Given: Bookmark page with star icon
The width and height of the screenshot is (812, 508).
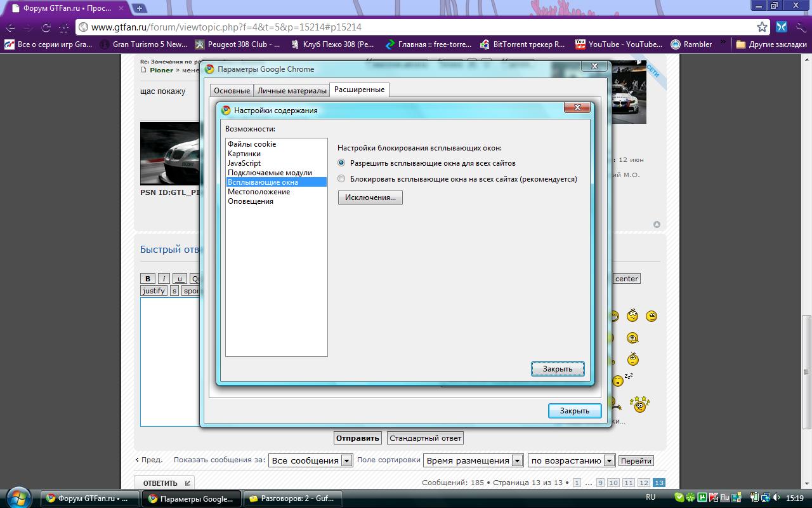Looking at the screenshot, I should 762,27.
